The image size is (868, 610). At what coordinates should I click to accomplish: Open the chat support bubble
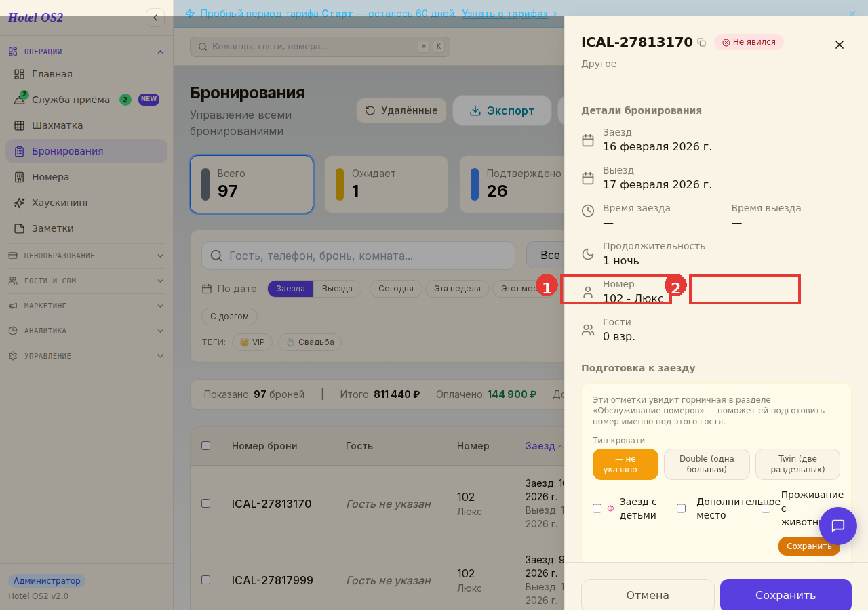(838, 526)
